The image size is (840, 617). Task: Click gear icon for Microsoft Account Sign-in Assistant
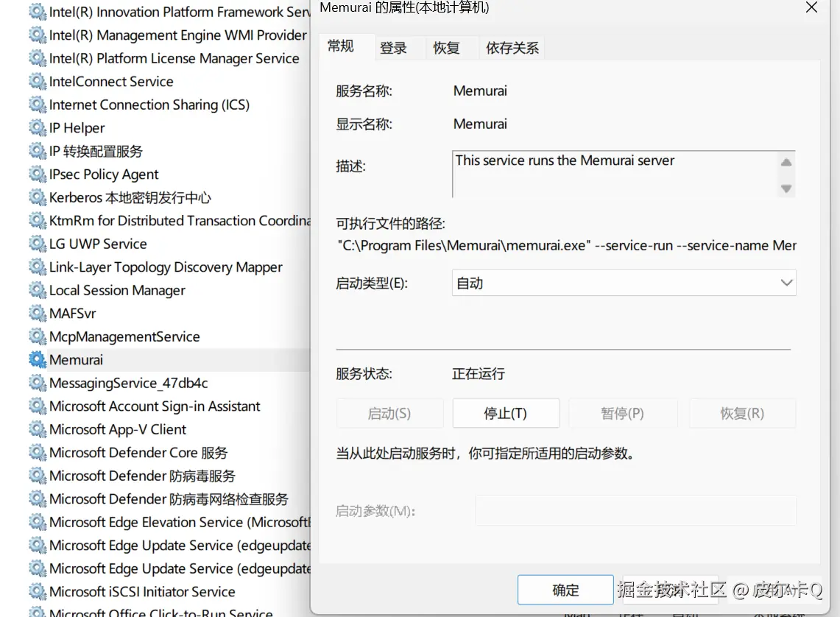coord(38,406)
